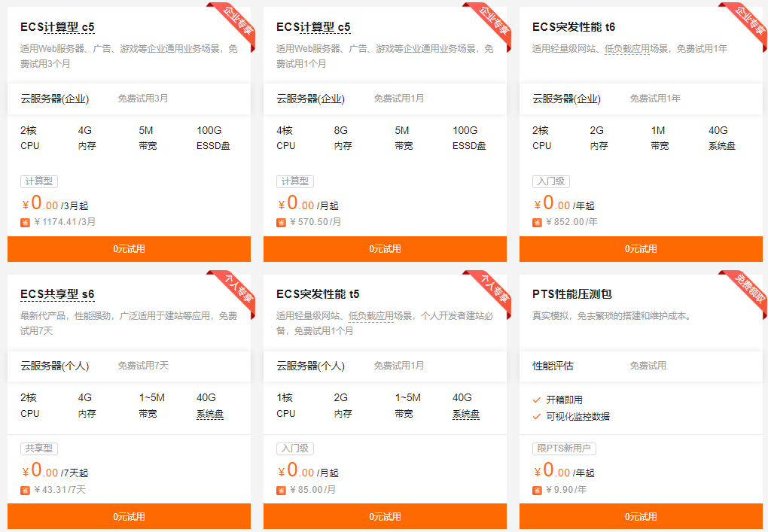Click the 云服务器(个人) label on the t5 card

point(310,366)
